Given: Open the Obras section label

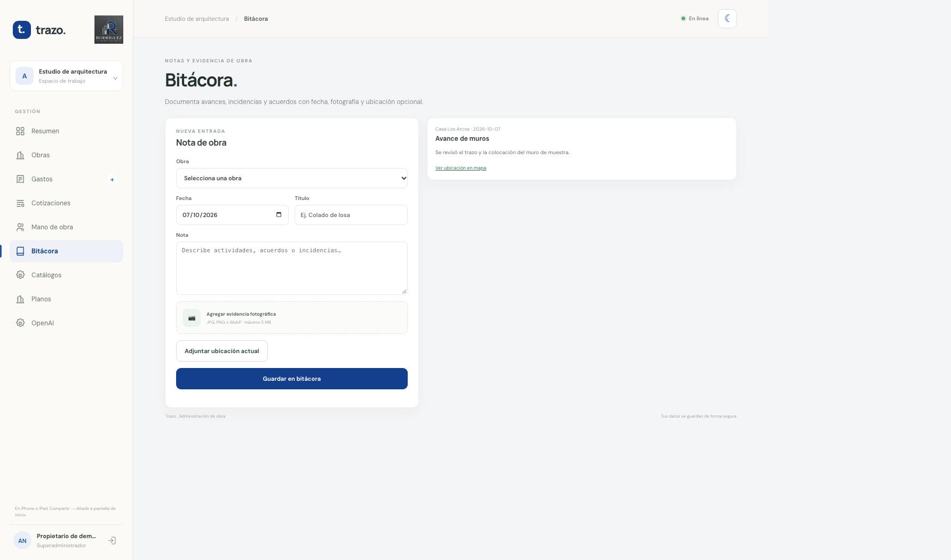Looking at the screenshot, I should pyautogui.click(x=41, y=155).
